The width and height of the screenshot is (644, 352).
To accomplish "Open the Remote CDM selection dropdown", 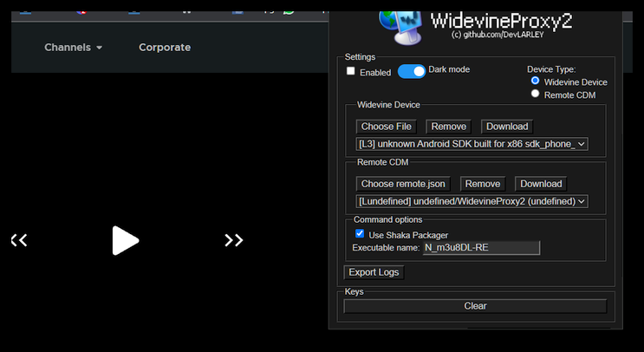I will pos(472,201).
